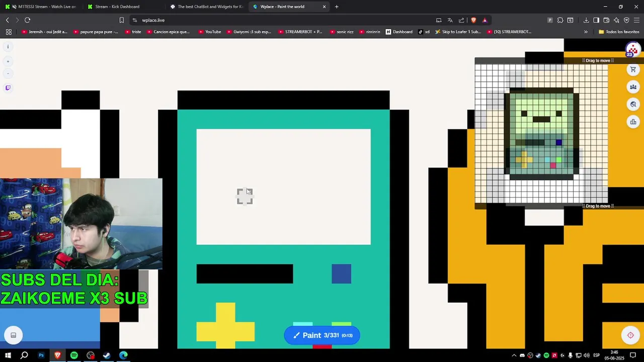Open site settings icon in address bar
Screen dimensions: 644x362
coord(135,20)
